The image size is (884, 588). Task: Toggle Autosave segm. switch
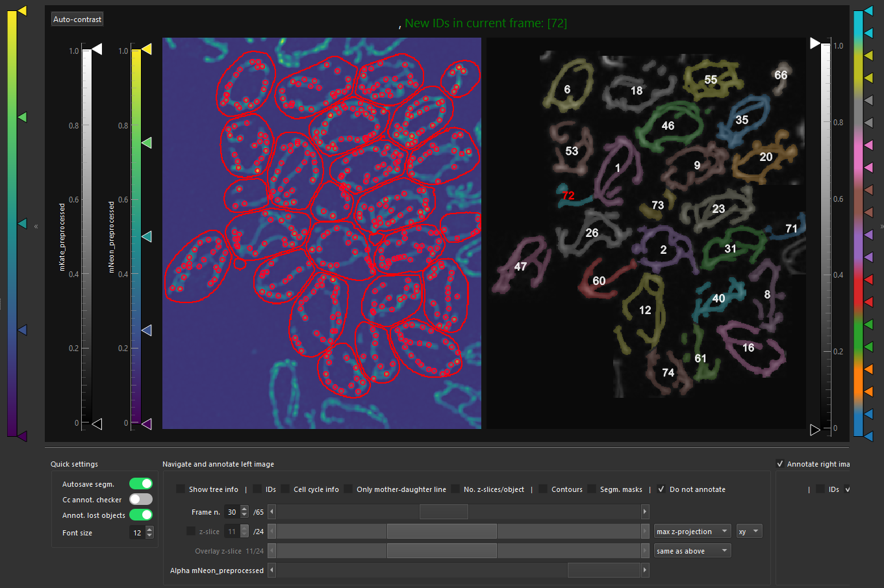pyautogui.click(x=141, y=484)
